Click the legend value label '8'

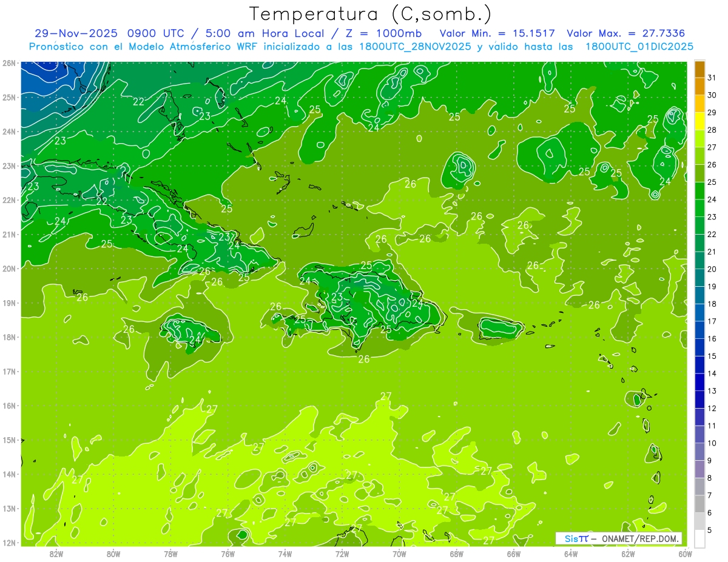click(710, 478)
